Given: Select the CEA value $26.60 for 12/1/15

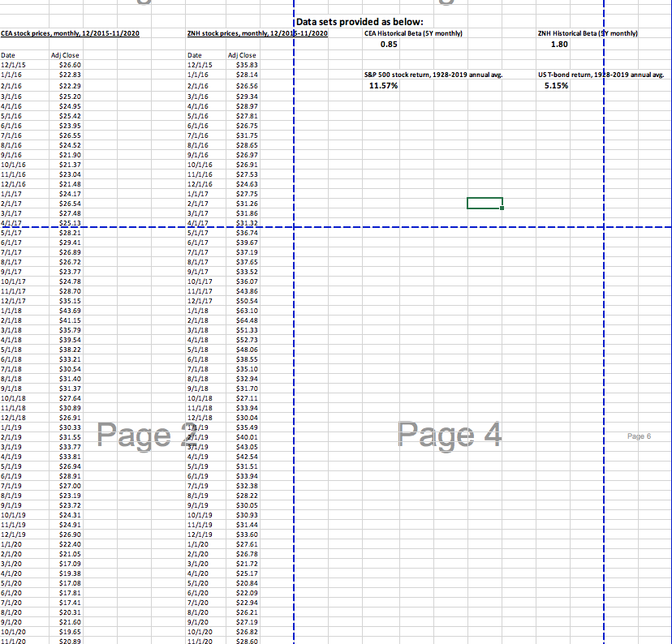Looking at the screenshot, I should click(68, 65).
